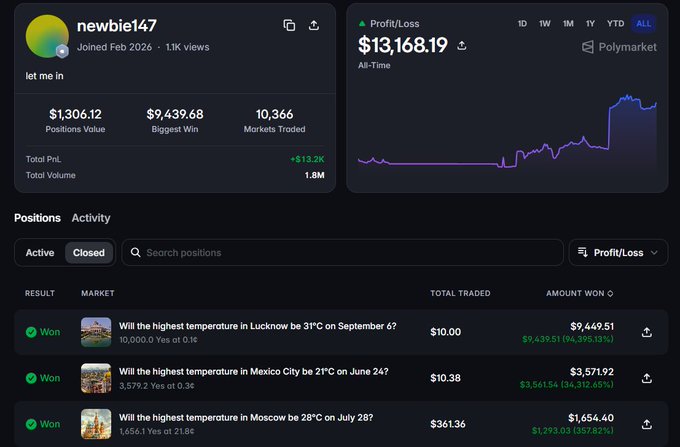Click the newbie147 username heading
Screen dimensions: 680x447
(x=117, y=26)
